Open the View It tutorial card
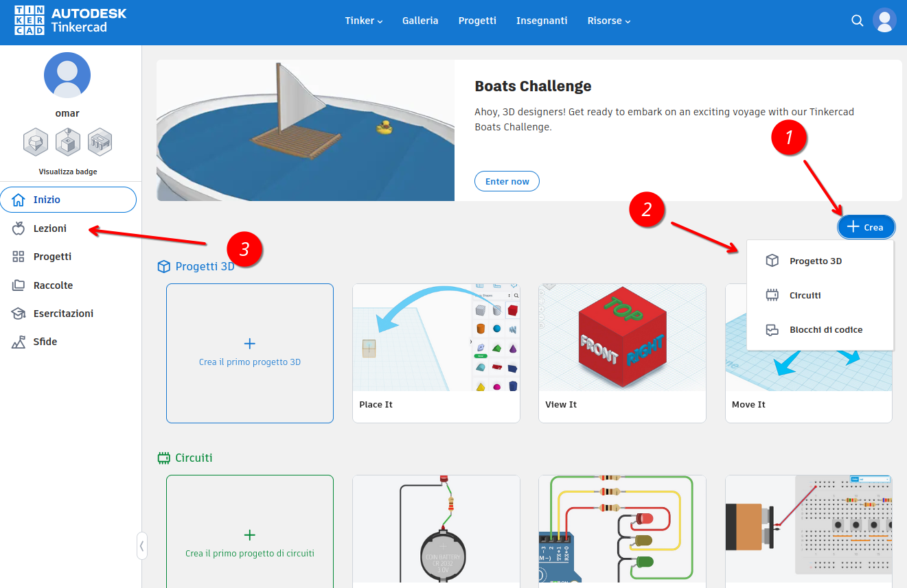Image resolution: width=907 pixels, height=588 pixels. (622, 353)
